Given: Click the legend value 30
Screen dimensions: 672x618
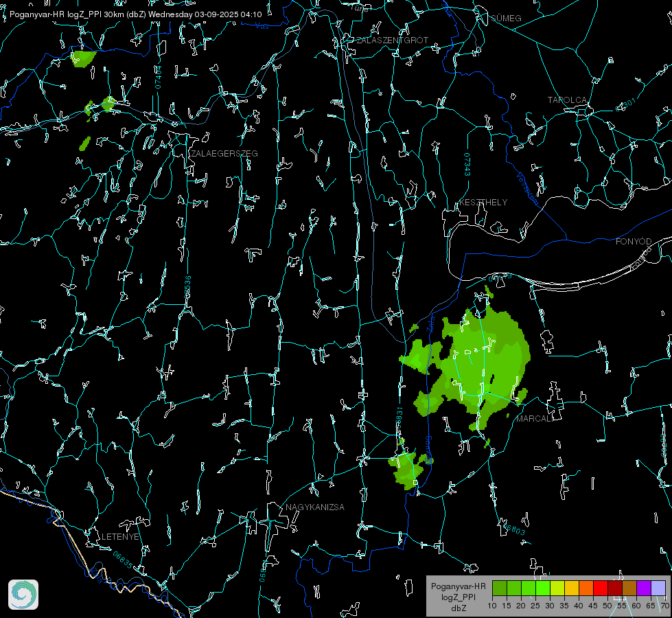Looking at the screenshot, I should [x=549, y=606].
